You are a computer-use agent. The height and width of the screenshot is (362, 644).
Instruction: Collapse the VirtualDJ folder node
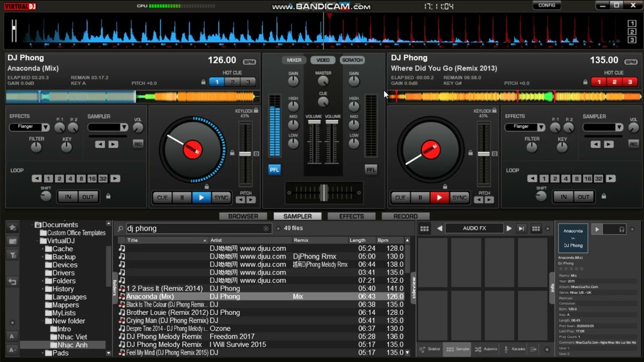coord(37,241)
